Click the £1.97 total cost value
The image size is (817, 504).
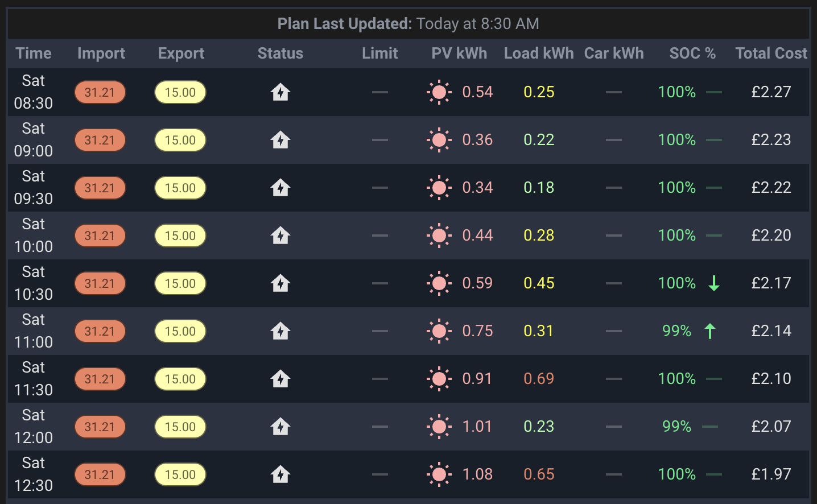point(771,474)
